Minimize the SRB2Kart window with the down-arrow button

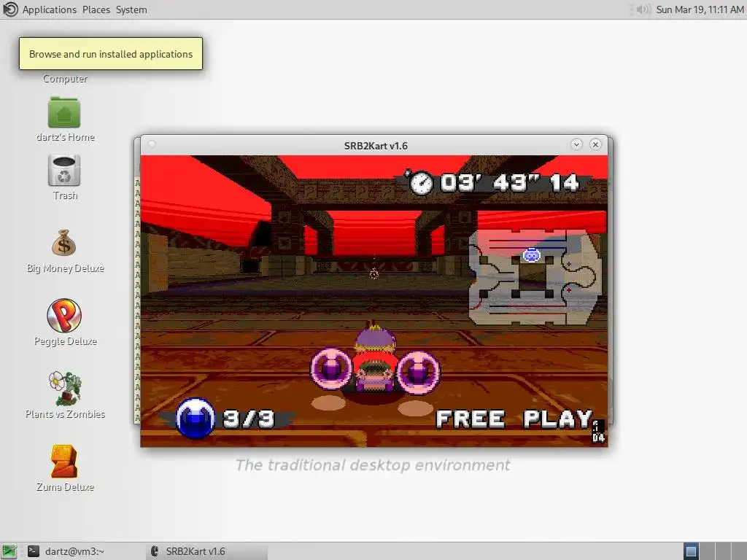coord(576,145)
